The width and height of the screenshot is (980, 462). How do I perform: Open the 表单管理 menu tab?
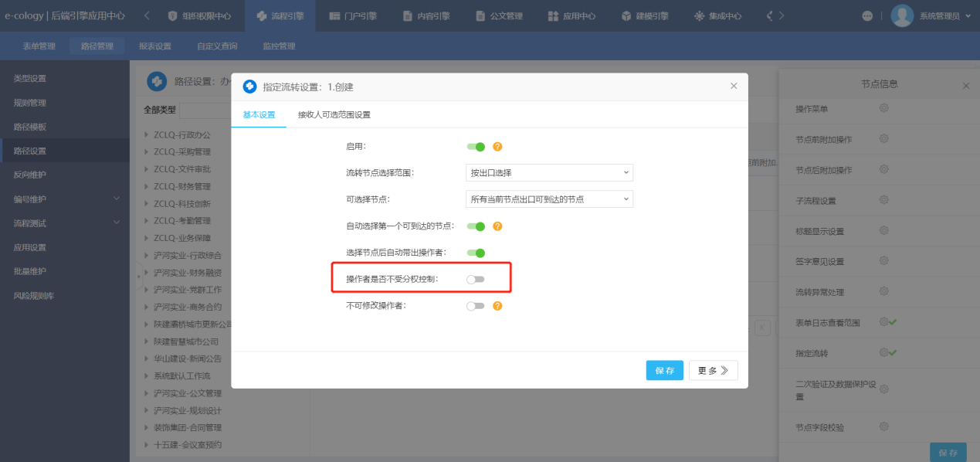(39, 46)
